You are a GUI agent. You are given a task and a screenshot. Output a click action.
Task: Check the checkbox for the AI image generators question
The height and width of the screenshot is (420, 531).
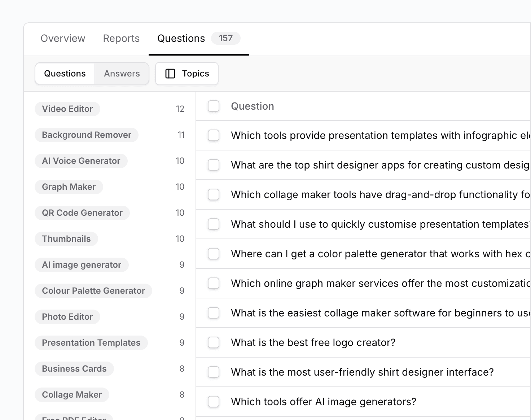pos(214,402)
